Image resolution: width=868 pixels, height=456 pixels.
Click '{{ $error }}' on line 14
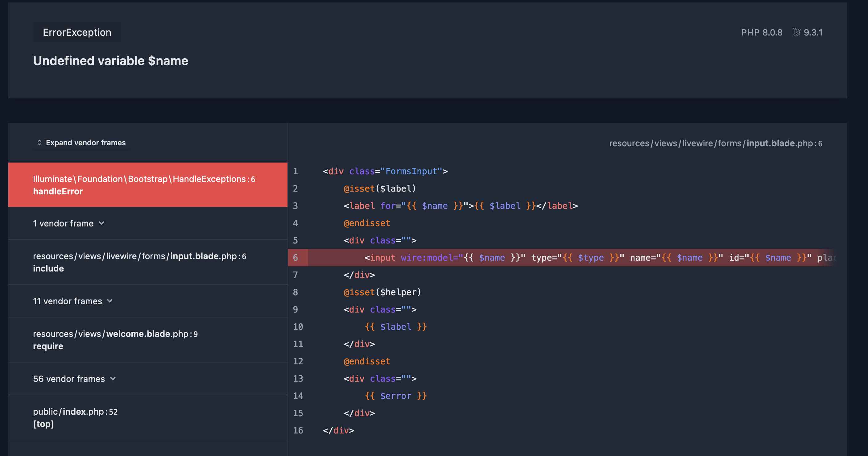(x=395, y=396)
